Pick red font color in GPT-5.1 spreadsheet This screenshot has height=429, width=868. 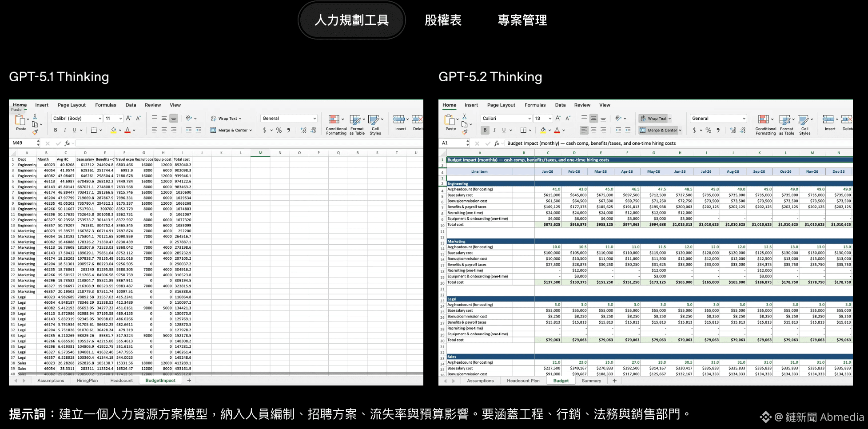pyautogui.click(x=127, y=130)
